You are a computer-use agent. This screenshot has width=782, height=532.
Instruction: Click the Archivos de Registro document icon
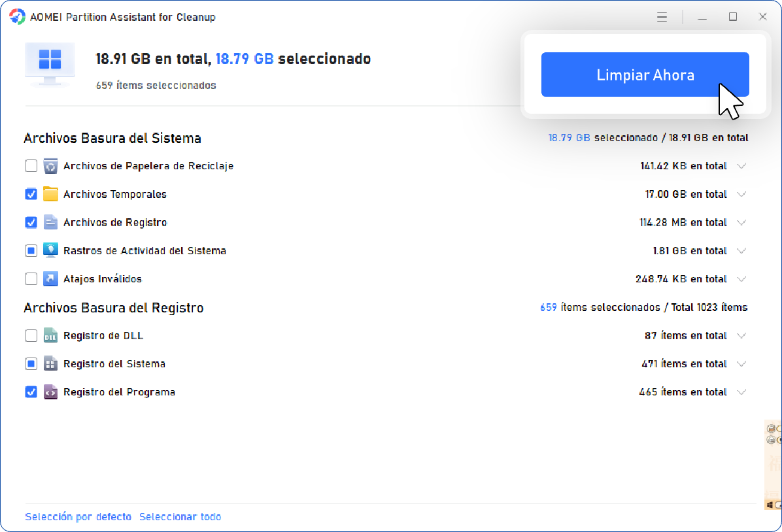50,222
